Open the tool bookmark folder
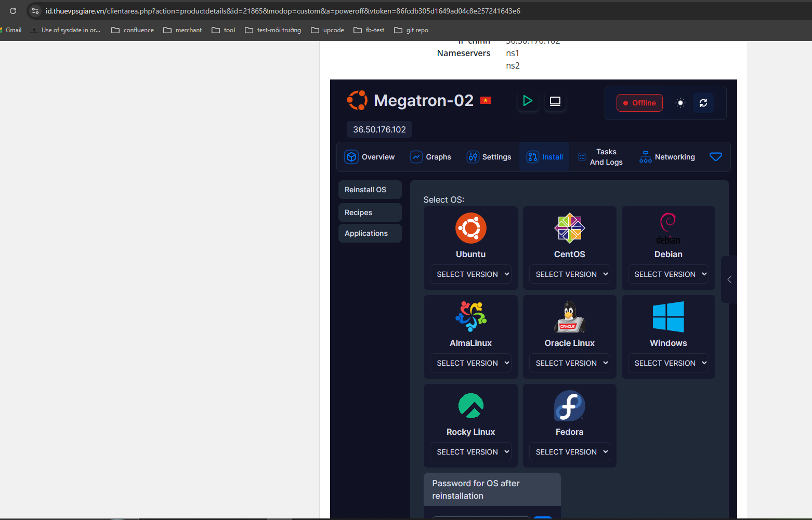Viewport: 812px width, 520px height. [224, 30]
